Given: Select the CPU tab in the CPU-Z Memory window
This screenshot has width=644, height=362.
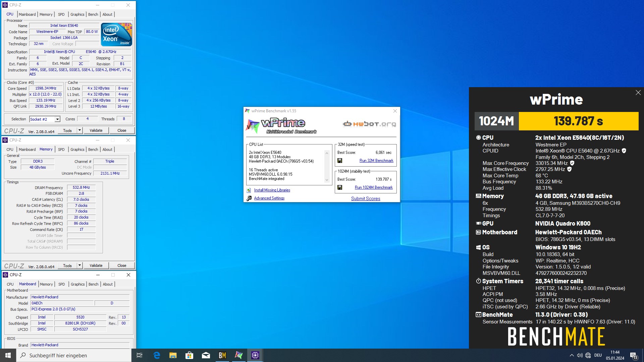Looking at the screenshot, I should [x=10, y=149].
